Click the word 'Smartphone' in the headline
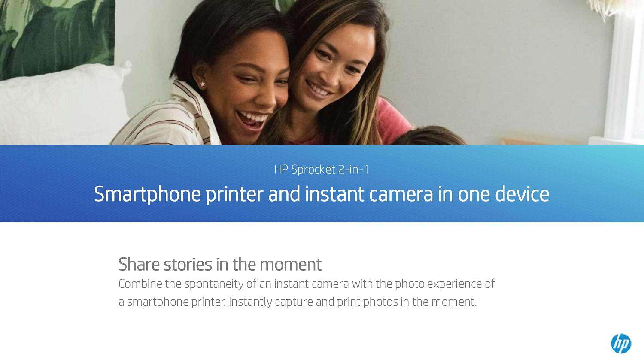The image size is (644, 362). tap(147, 194)
